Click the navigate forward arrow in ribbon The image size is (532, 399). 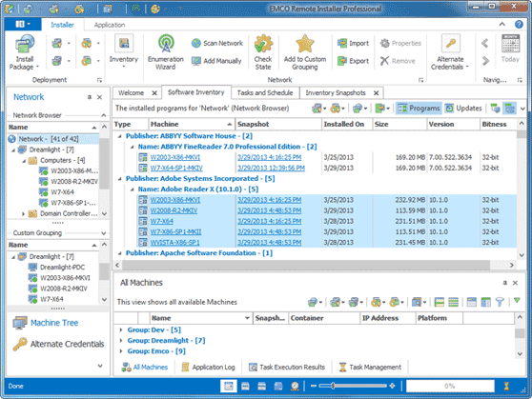485,61
